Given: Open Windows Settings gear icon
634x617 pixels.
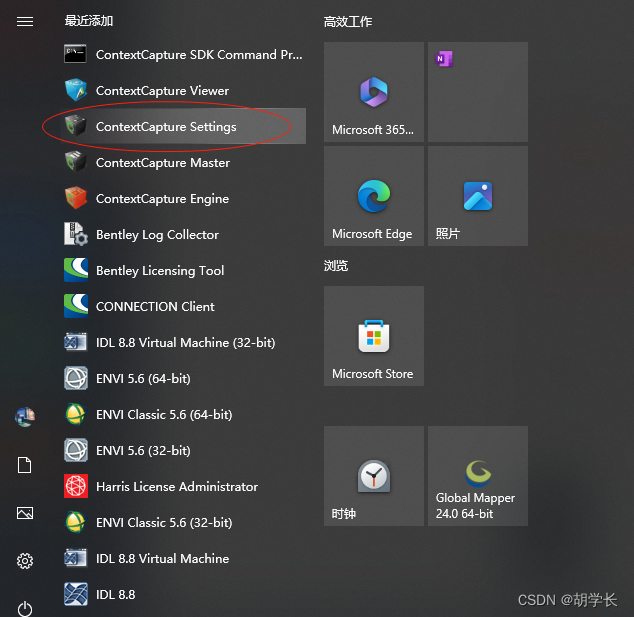Looking at the screenshot, I should point(25,561).
